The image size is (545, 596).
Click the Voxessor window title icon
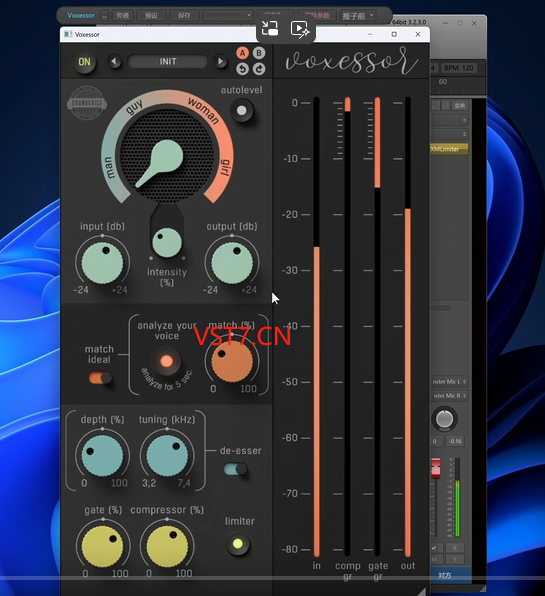tap(68, 34)
